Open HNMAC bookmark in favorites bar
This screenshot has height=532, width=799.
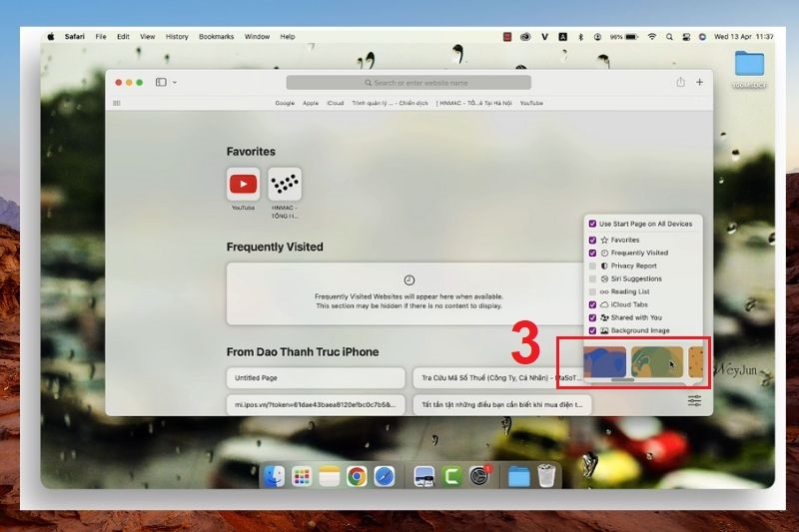473,103
